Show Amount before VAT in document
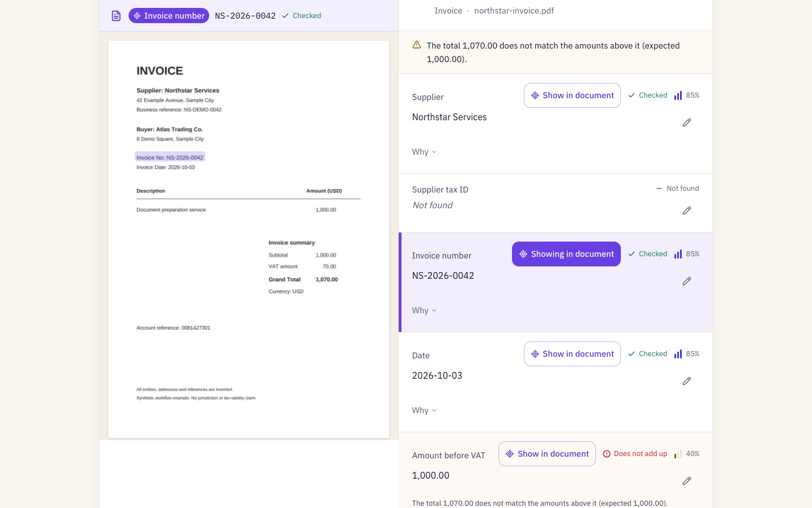Screen dimensions: 812x508 pyautogui.click(x=547, y=454)
